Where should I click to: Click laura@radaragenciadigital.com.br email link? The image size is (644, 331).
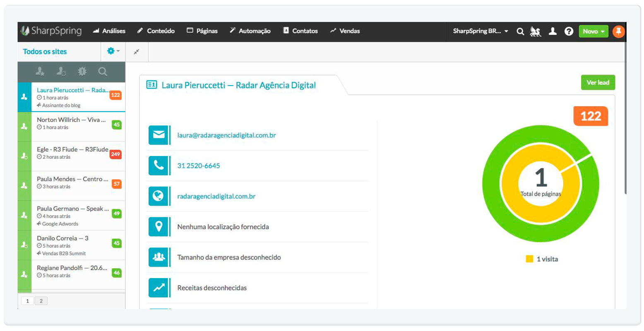coord(226,135)
